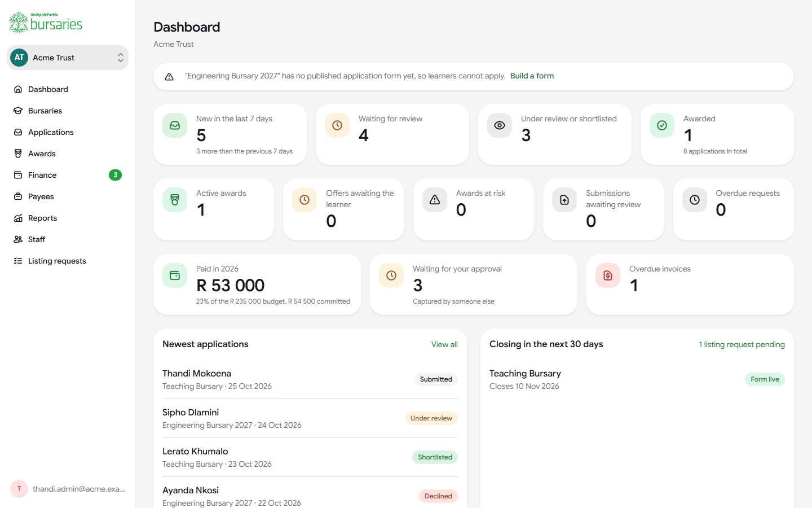This screenshot has height=508, width=812.
Task: Open Reports in the sidebar
Action: [x=68, y=218]
